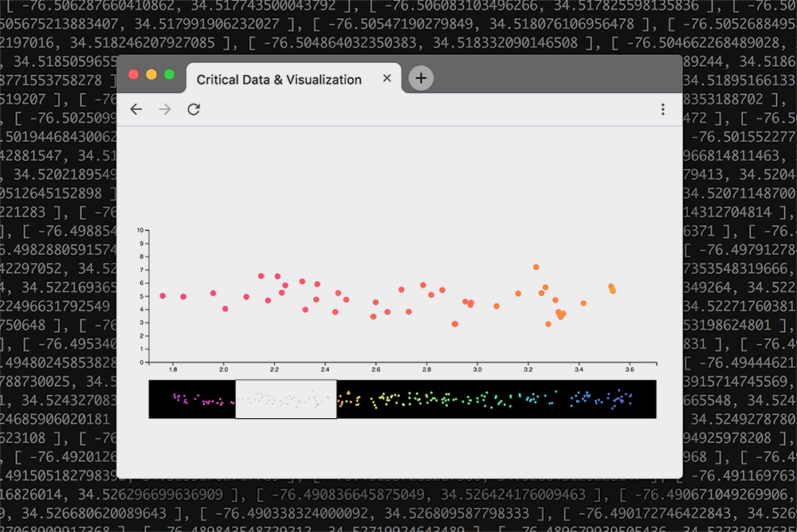Click the highest orange point in scatter plot
Viewport: 797px width, 532px height.
(x=536, y=268)
